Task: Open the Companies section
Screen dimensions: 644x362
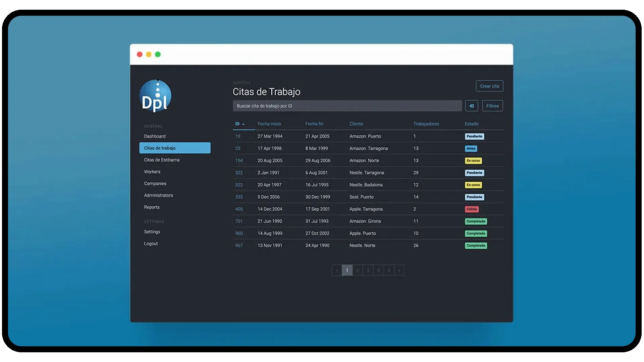Action: 155,183
